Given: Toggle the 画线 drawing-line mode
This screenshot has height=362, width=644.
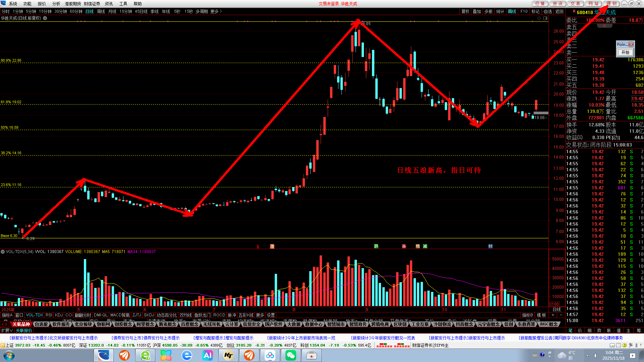Looking at the screenshot, I should tap(512, 11).
